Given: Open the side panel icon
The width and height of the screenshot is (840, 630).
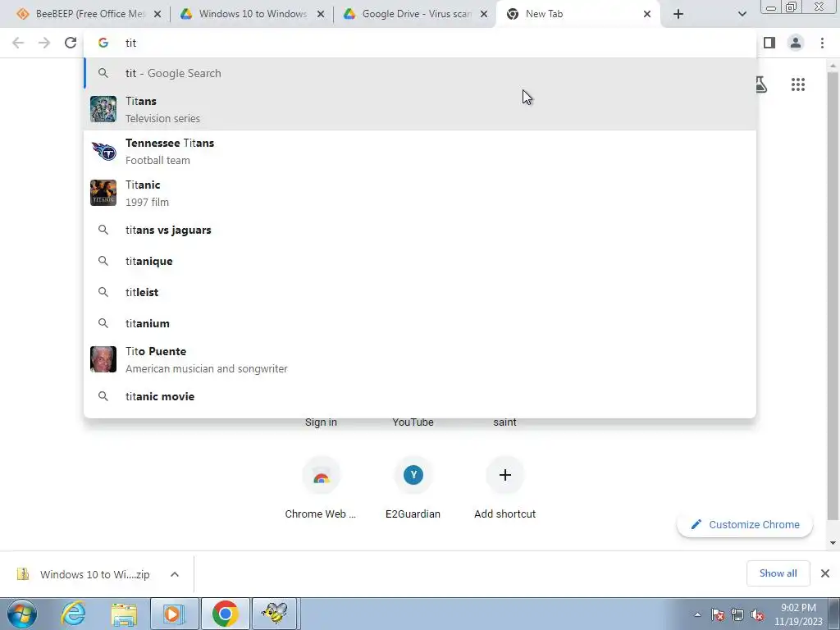Looking at the screenshot, I should pyautogui.click(x=769, y=43).
